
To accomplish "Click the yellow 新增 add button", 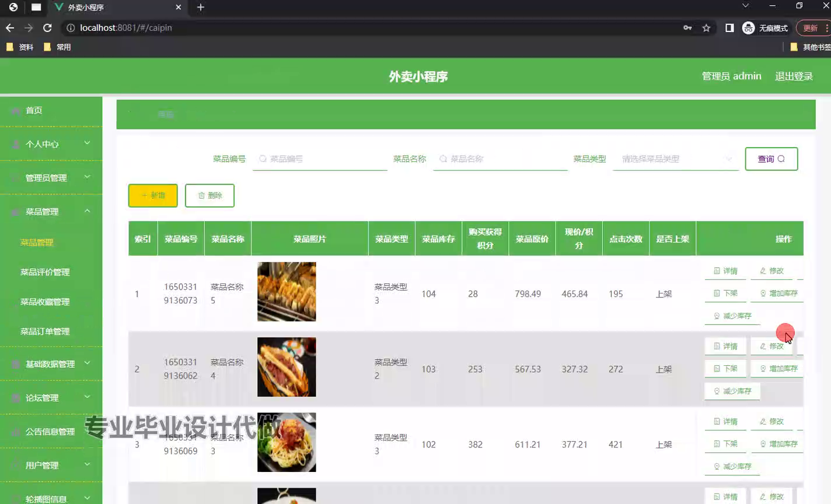I will [x=153, y=195].
